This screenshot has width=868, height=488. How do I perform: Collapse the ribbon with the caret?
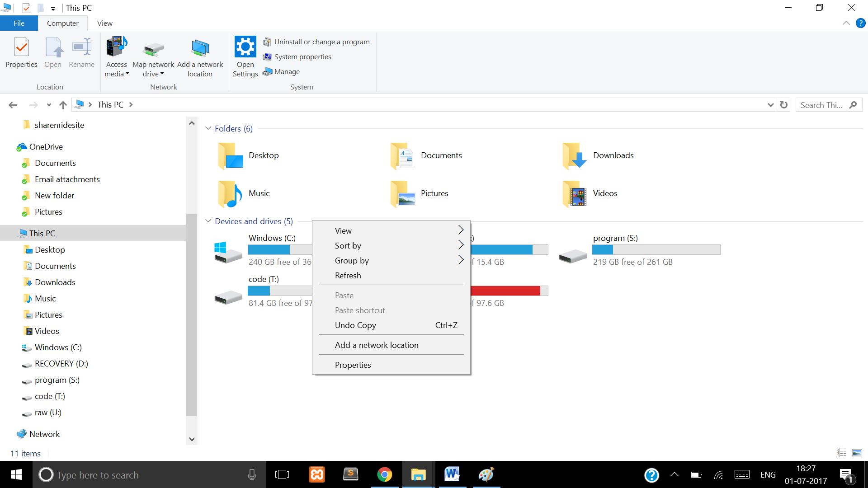click(846, 23)
